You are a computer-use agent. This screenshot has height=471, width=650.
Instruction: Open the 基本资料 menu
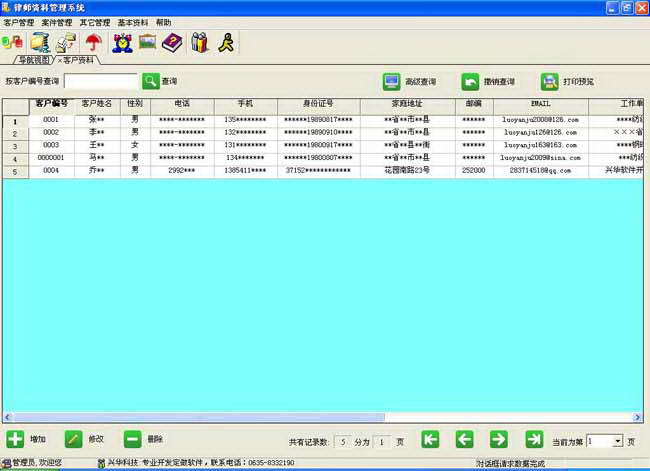(133, 23)
